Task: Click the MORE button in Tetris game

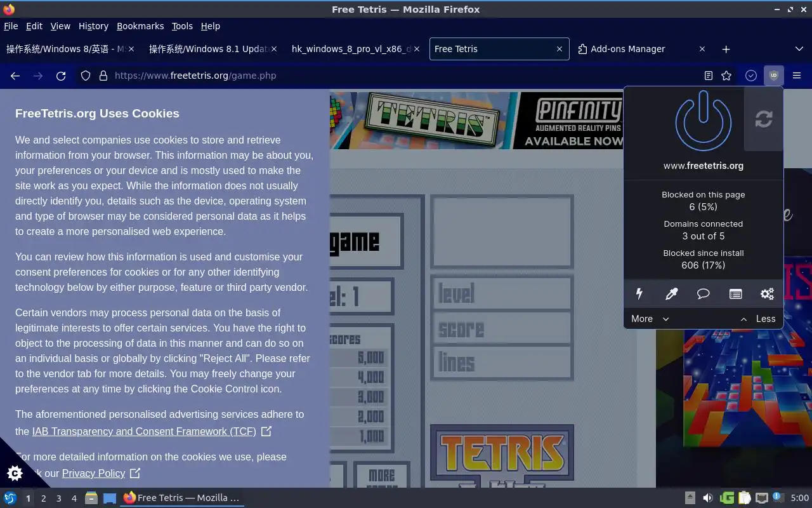Action: [x=381, y=476]
